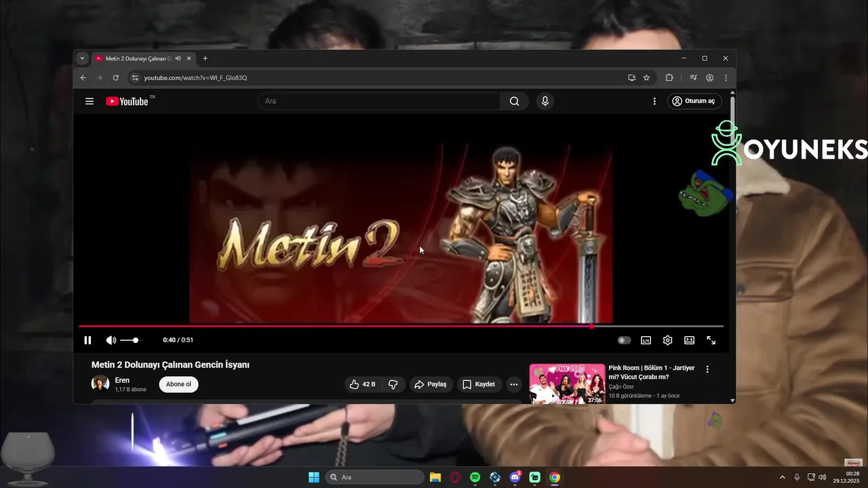Open File Explorer from taskbar
Screen dimensions: 868x488
pos(435,477)
